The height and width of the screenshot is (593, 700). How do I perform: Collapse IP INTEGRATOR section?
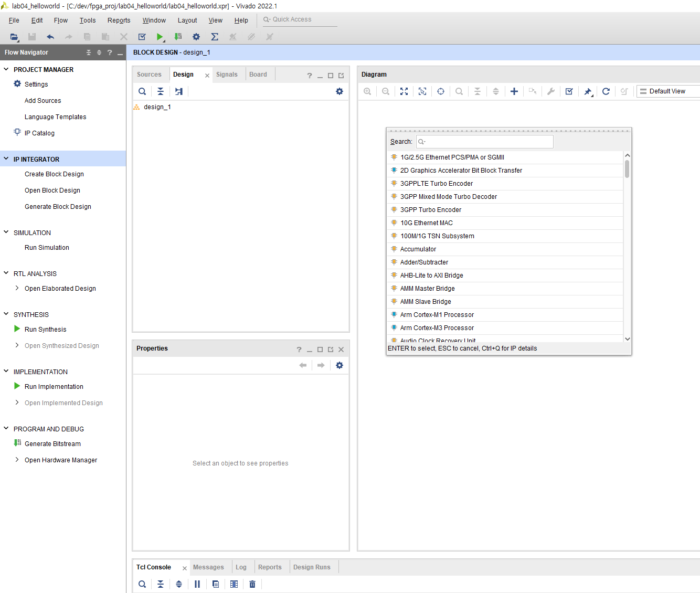6,158
